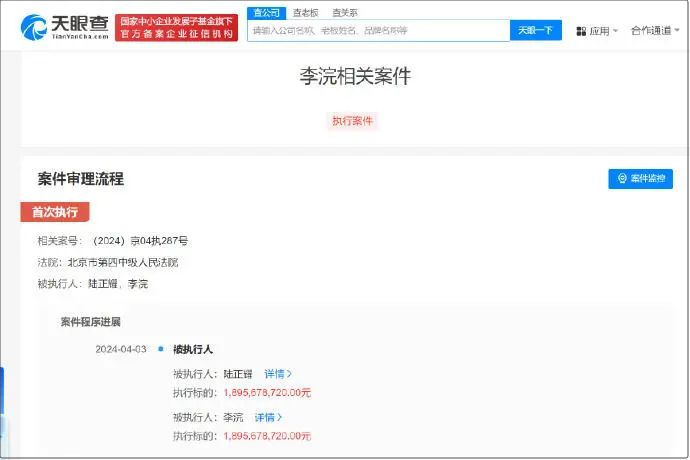Click 李浣 in the 被执行人 header line

point(138,284)
